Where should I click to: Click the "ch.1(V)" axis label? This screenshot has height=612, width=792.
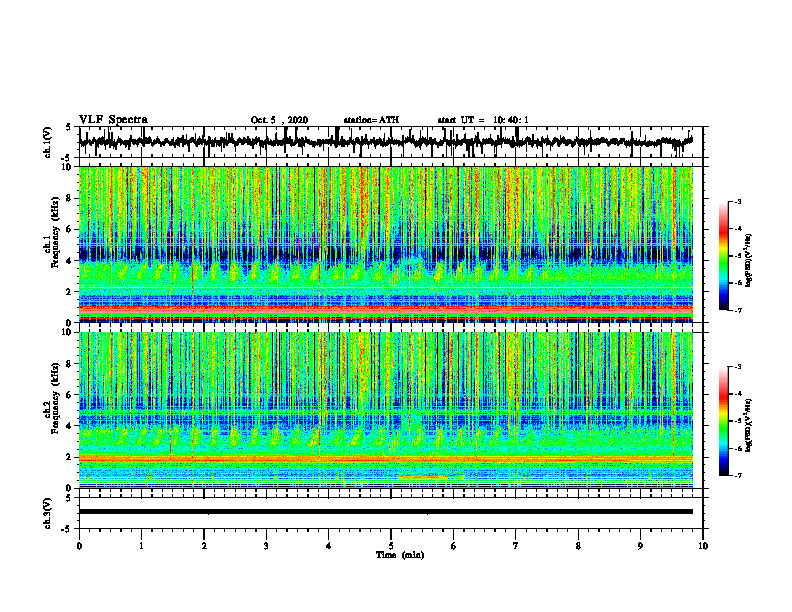48,142
